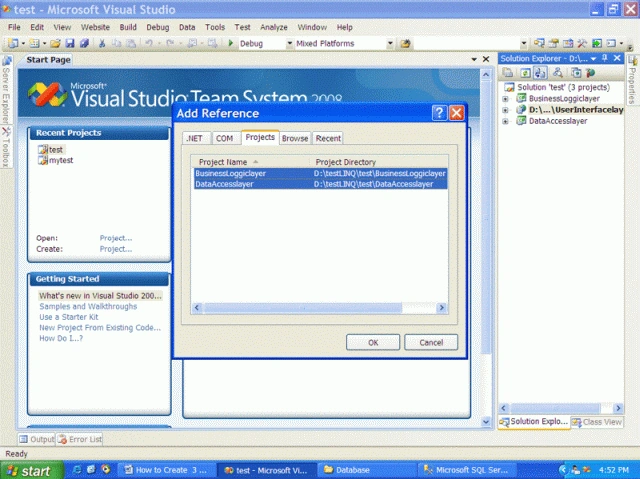This screenshot has width=640, height=479.
Task: Click Refresh icon in Solution Explorer toolbar
Action: click(525, 73)
